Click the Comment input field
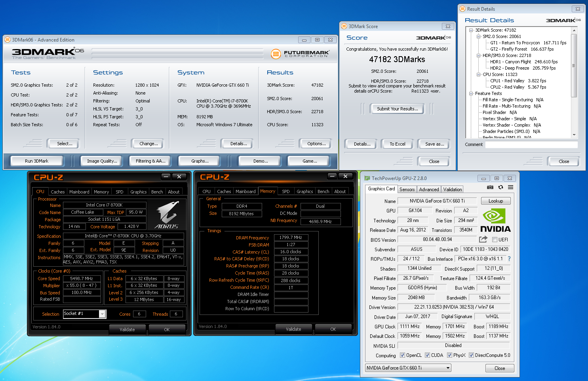Image resolution: width=588 pixels, height=381 pixels. pos(531,145)
